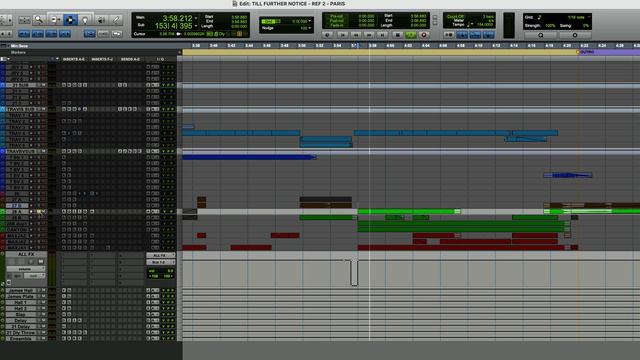
Task: Select the ALL FX track name
Action: 26,254
